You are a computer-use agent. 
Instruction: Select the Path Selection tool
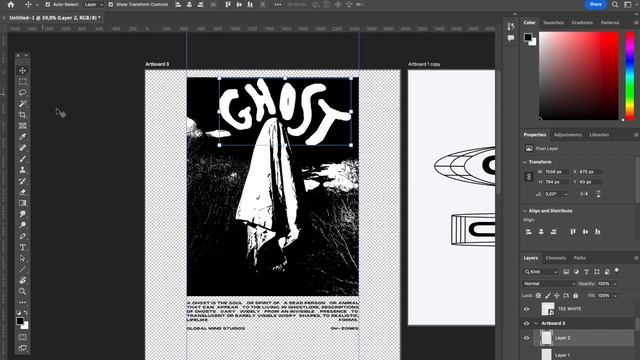(22, 258)
